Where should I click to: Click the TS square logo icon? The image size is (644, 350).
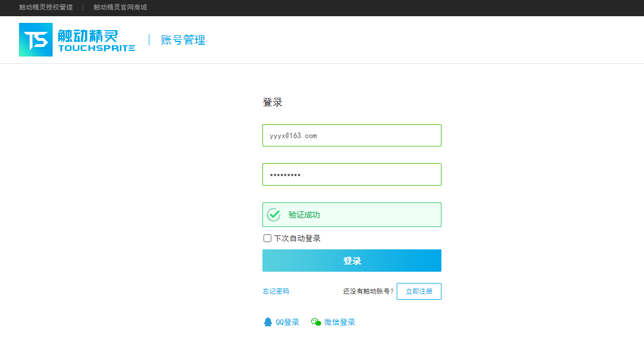36,40
